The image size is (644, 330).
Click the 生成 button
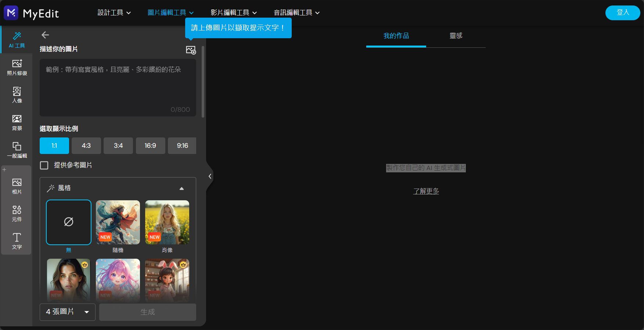point(148,312)
